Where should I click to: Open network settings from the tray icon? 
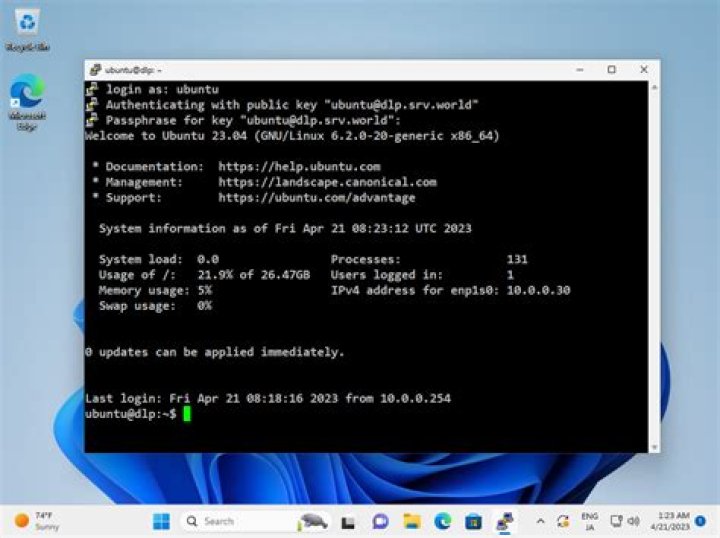pos(616,521)
